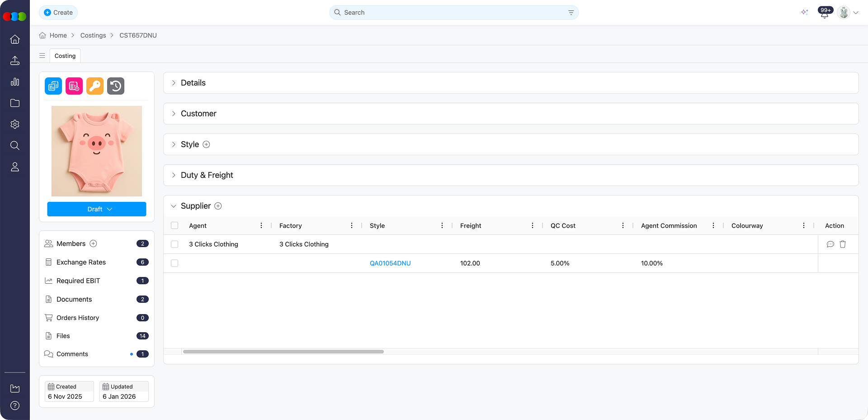Open the history clock icon button
The image size is (868, 420).
[x=116, y=86]
